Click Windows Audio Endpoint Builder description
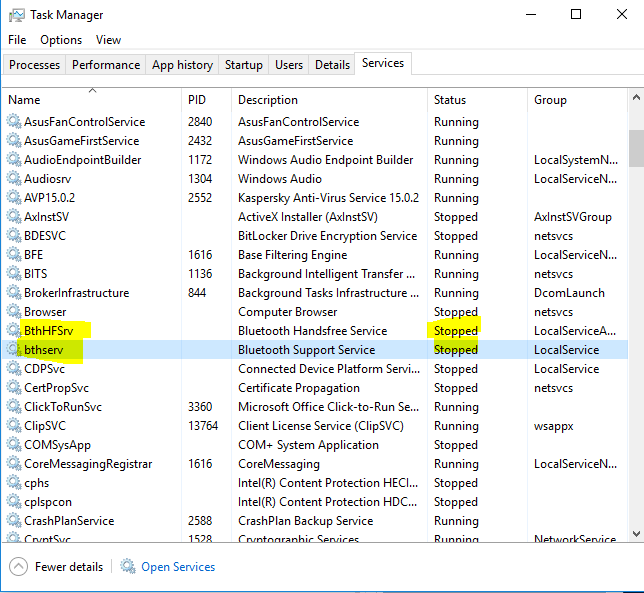 coord(325,159)
